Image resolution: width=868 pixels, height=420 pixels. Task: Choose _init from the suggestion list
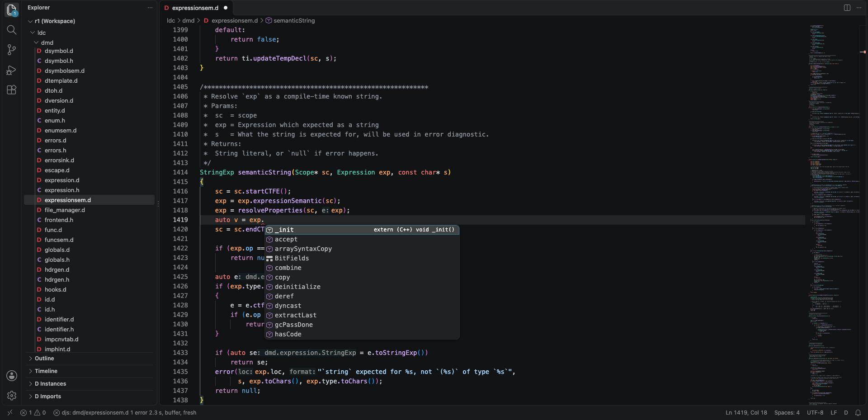(362, 230)
